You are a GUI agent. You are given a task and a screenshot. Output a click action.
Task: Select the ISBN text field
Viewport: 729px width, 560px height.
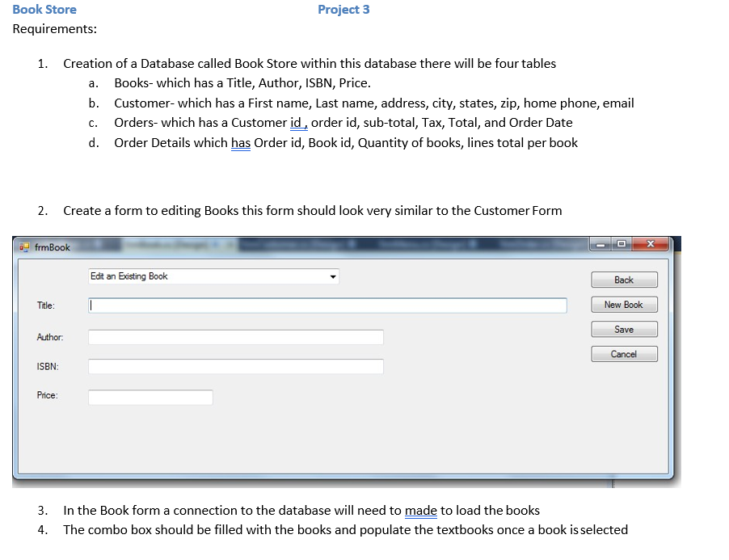pos(234,366)
